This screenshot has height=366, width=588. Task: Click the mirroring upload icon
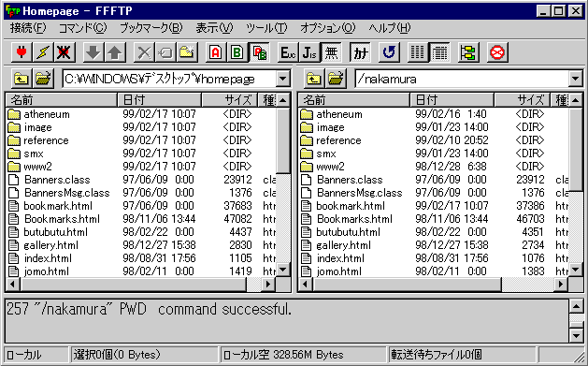(x=468, y=52)
